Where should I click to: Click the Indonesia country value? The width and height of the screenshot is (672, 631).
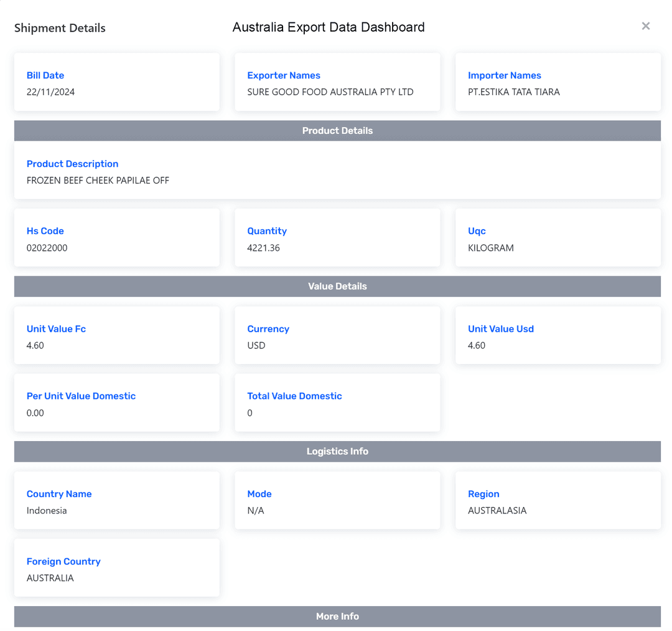pos(46,510)
